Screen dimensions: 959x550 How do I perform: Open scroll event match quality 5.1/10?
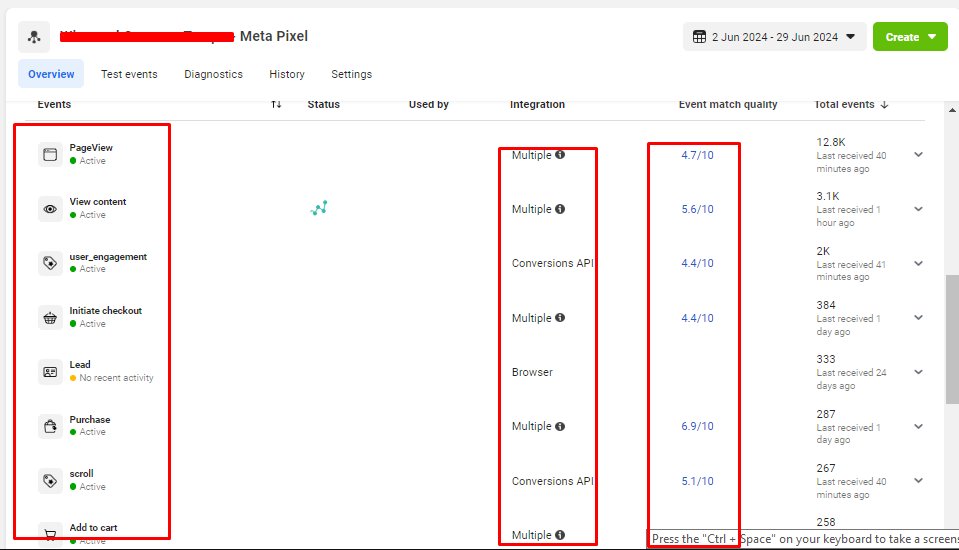click(697, 481)
